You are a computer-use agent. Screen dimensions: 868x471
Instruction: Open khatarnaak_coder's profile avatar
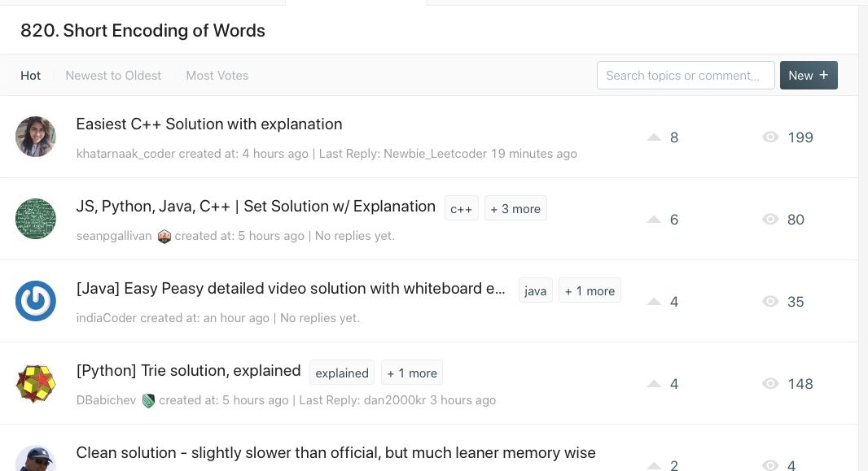point(36,137)
